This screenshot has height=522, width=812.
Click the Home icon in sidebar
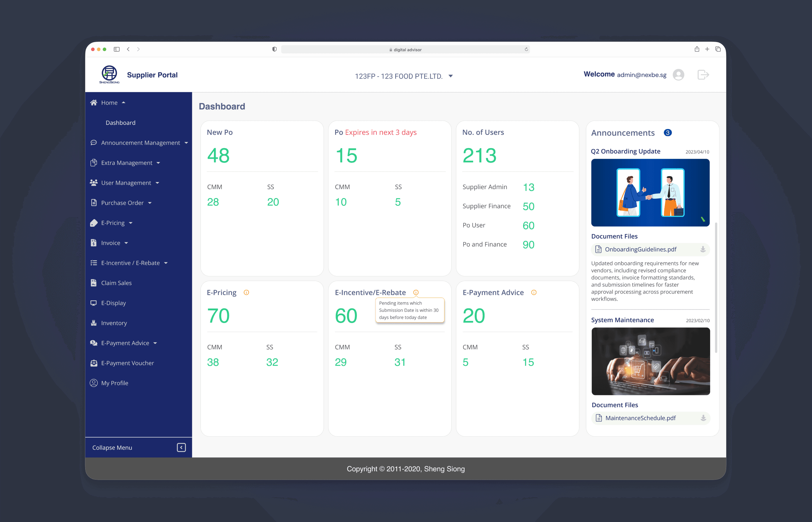[94, 102]
